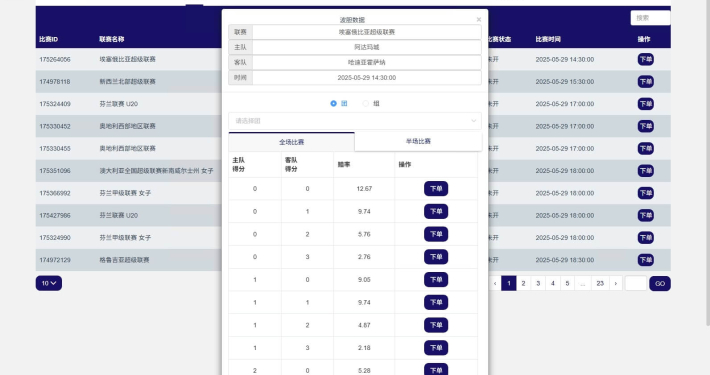Switch to the 半场比赛 tab
Viewport: 710px width, 375px height.
click(418, 141)
